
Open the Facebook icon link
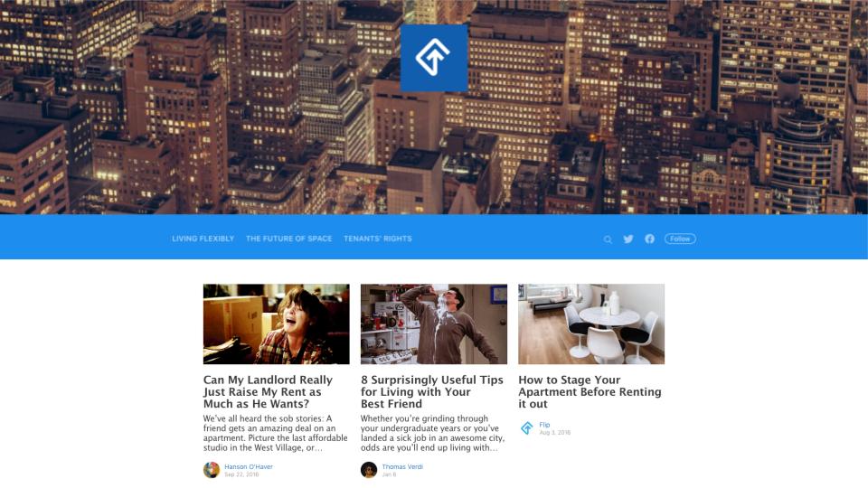click(x=649, y=239)
